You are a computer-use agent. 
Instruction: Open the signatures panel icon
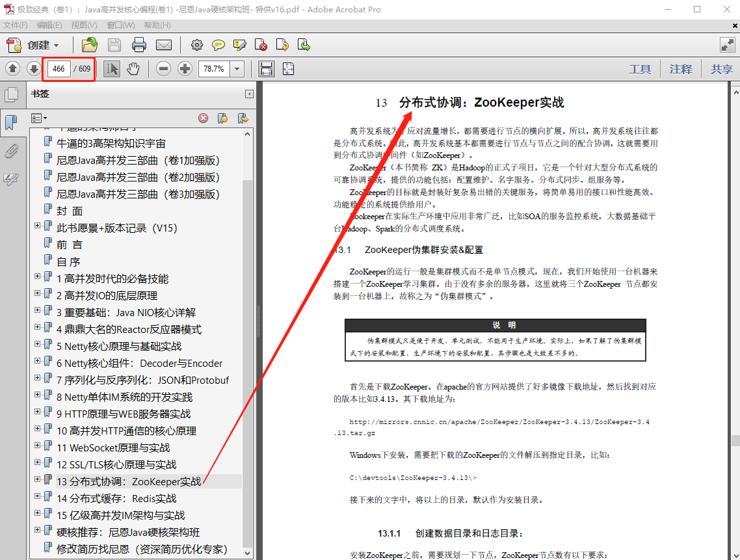11,179
